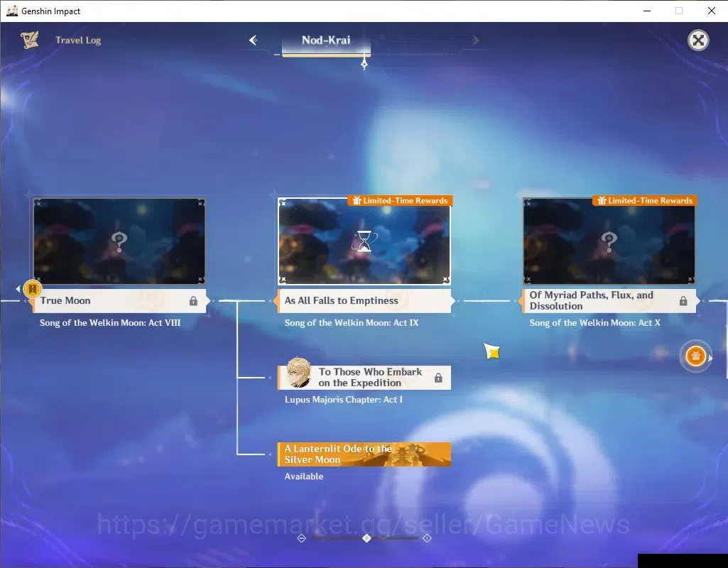The image size is (728, 568).
Task: Minimize the Genshin Impact window
Action: 647,11
